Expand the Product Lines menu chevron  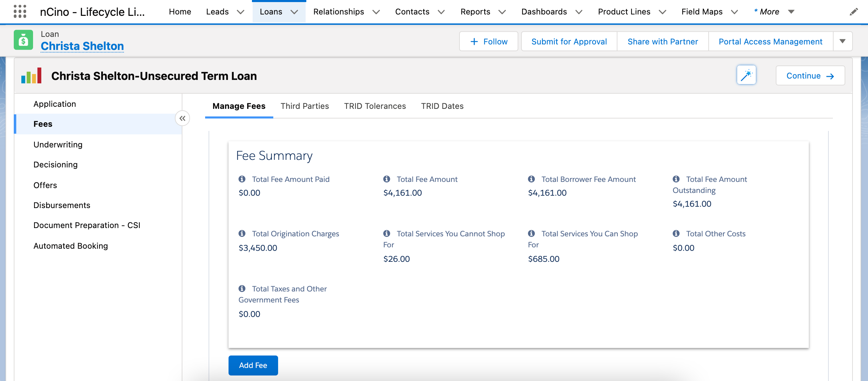pos(663,12)
